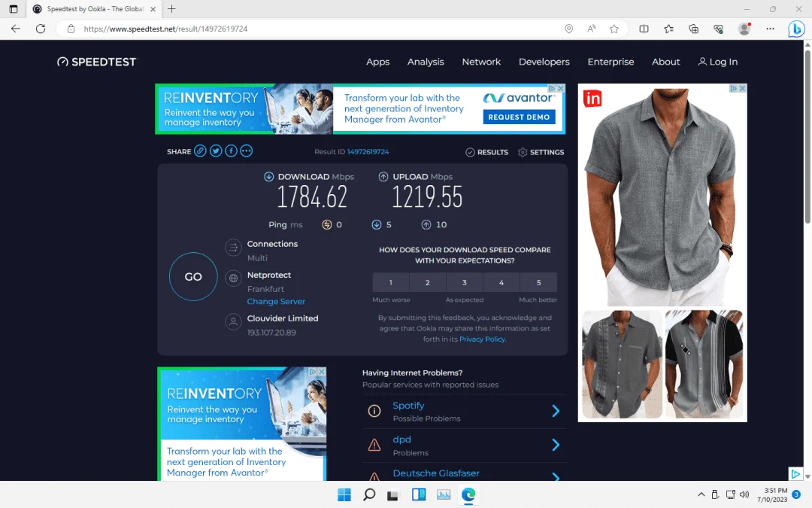Close the shirt advertisement
This screenshot has width=812, height=508.
click(x=742, y=88)
